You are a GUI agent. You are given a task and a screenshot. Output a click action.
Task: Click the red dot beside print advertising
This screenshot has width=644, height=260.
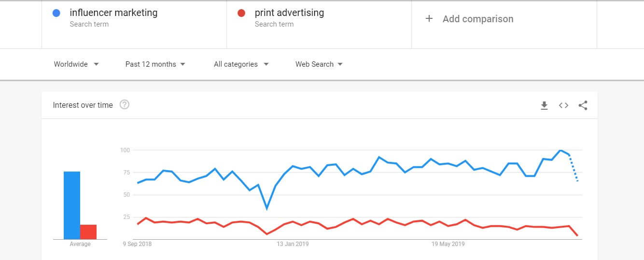tap(241, 13)
